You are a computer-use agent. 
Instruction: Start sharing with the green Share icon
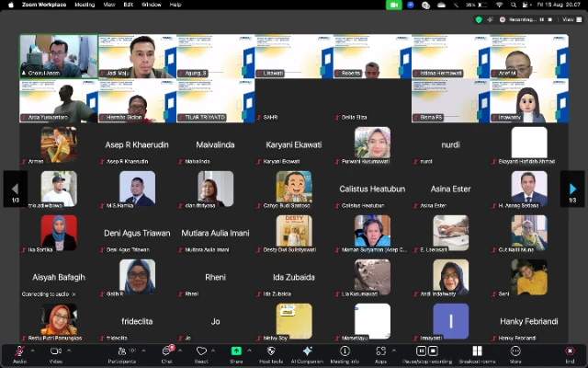236,351
